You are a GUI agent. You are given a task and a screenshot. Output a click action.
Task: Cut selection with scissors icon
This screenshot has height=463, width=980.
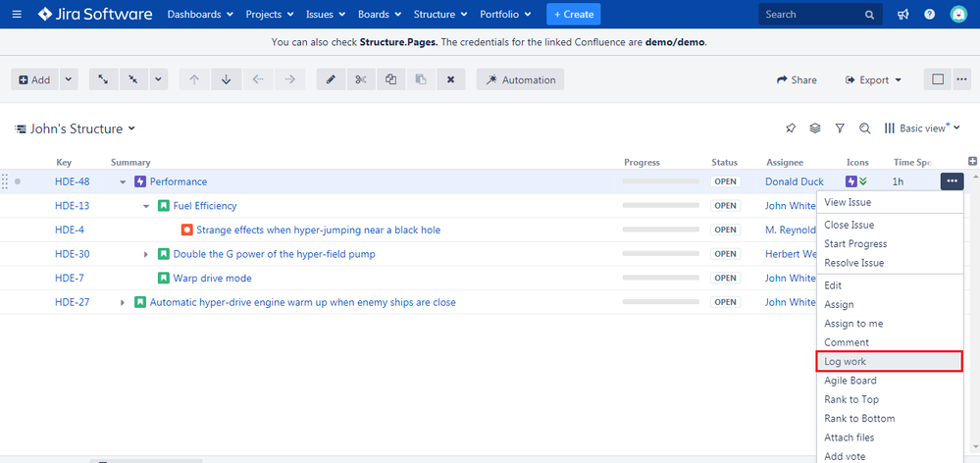point(361,79)
